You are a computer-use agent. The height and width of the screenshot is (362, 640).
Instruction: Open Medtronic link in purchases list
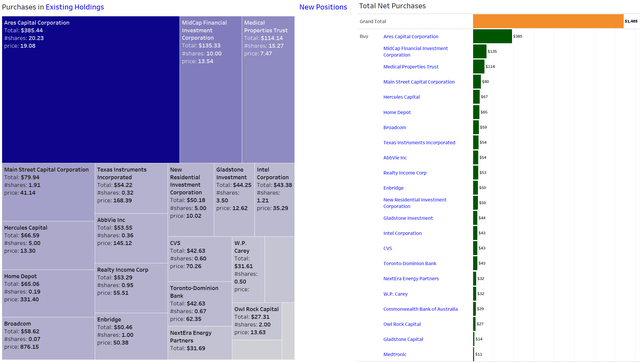coord(394,355)
